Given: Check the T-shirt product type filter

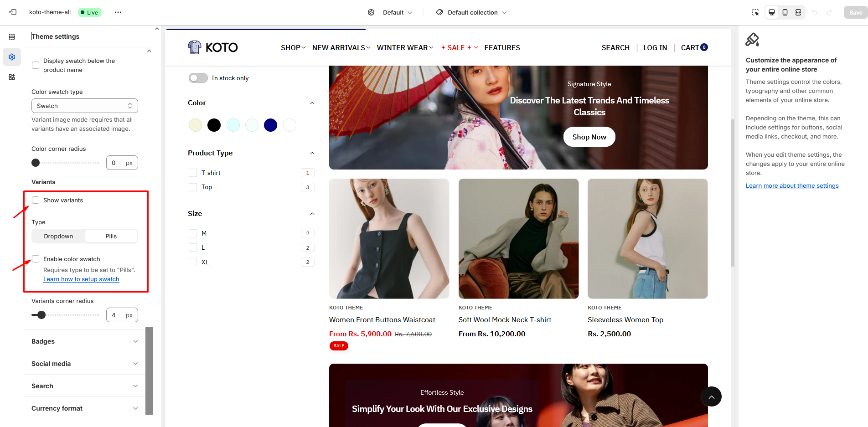Looking at the screenshot, I should (x=193, y=173).
